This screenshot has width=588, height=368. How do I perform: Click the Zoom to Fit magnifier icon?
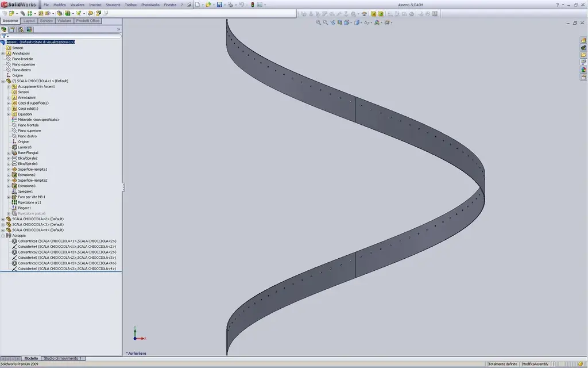tap(318, 22)
